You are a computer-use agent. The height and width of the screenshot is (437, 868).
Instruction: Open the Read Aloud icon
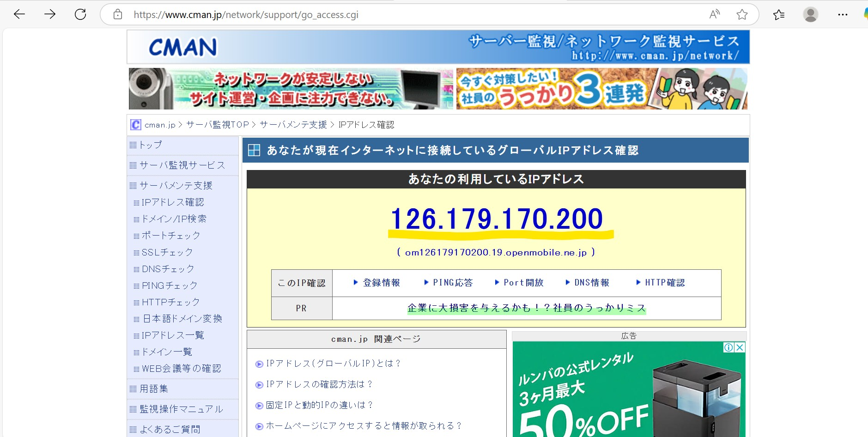[x=714, y=14]
